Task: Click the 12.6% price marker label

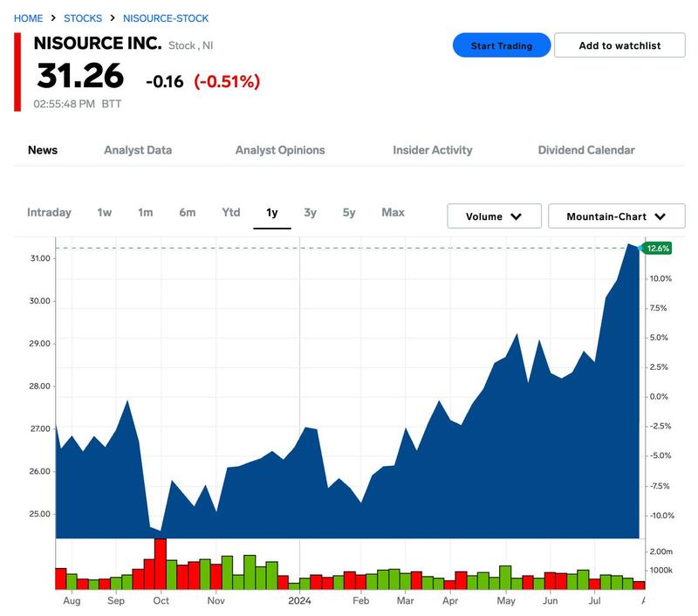Action: 658,249
